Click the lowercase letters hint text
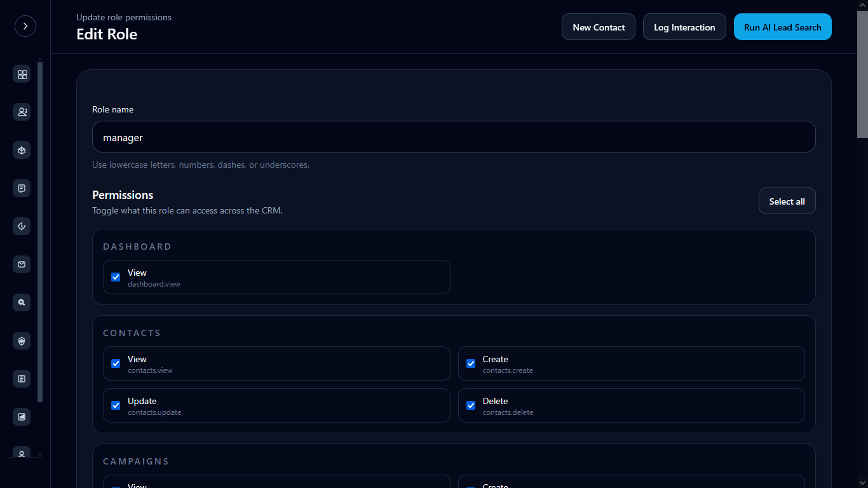Screen dimensions: 868x488 201,165
